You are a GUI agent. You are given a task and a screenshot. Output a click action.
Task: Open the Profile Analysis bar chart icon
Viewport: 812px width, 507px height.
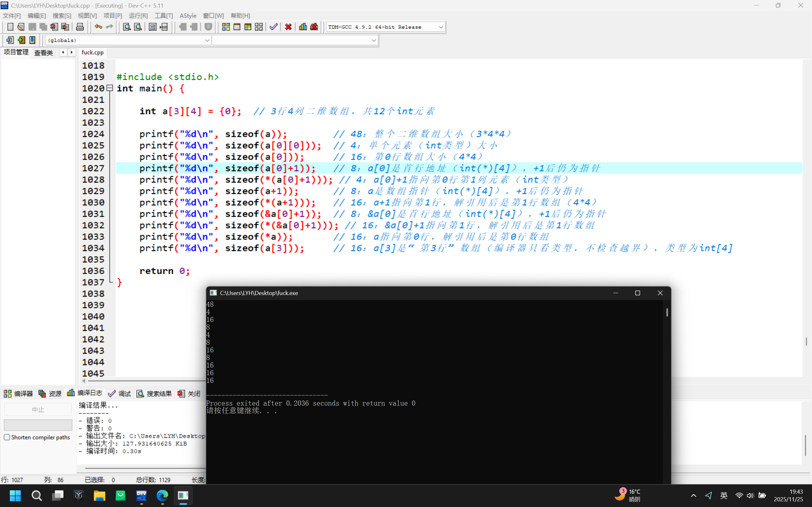[x=303, y=27]
